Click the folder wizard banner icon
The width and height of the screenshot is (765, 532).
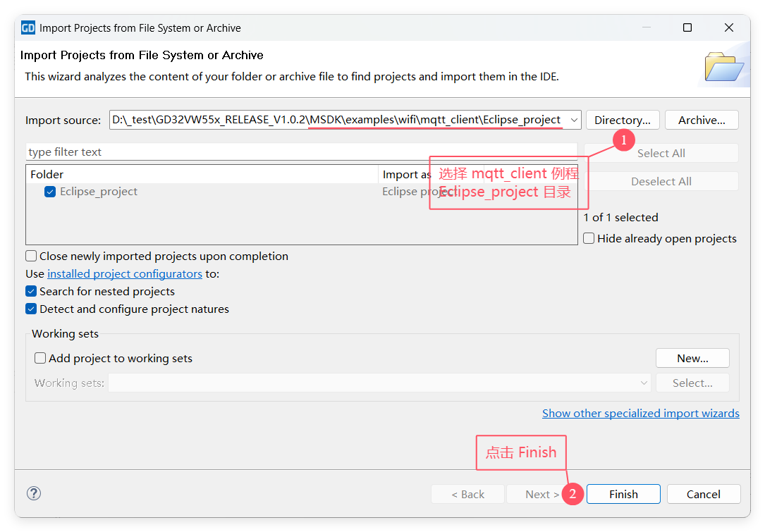tap(724, 66)
